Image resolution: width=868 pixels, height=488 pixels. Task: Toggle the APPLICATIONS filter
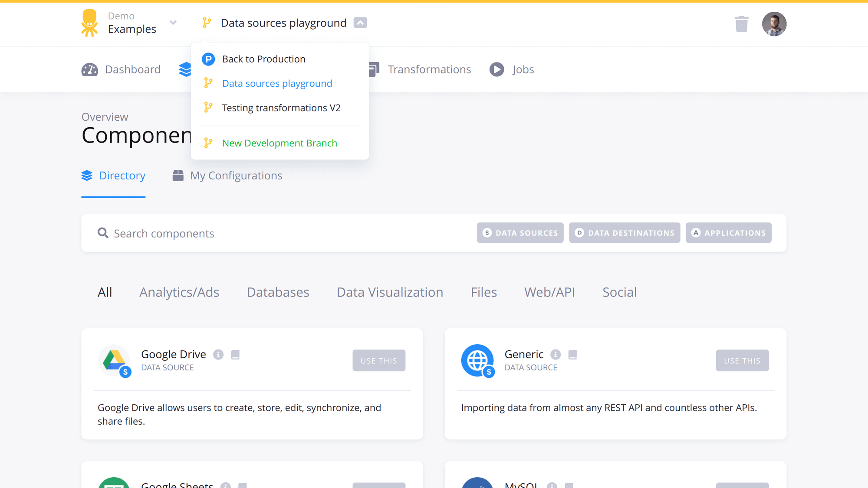click(x=728, y=233)
